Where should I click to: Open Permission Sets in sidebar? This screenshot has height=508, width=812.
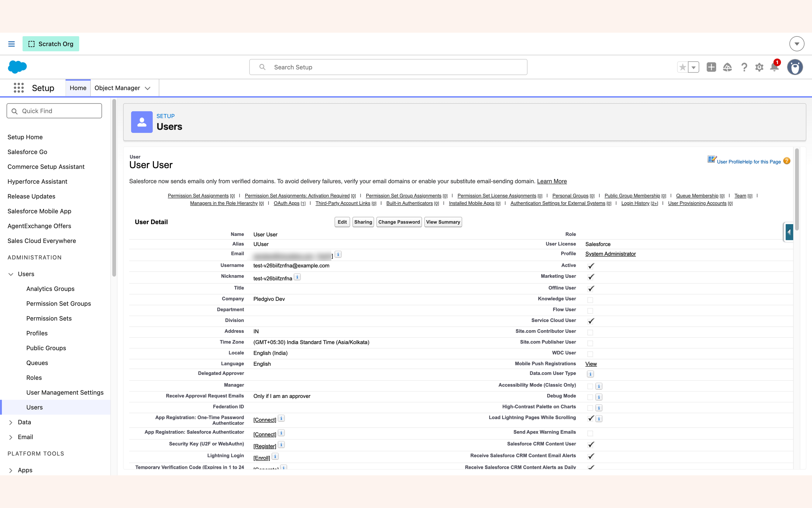[49, 319]
